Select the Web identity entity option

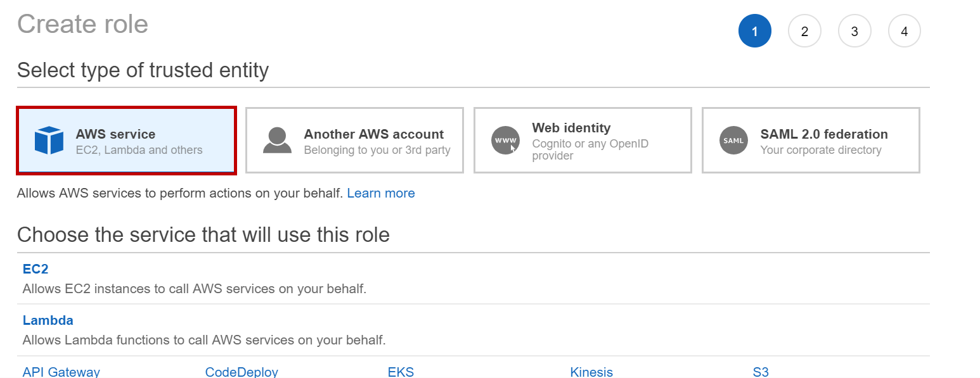point(583,141)
